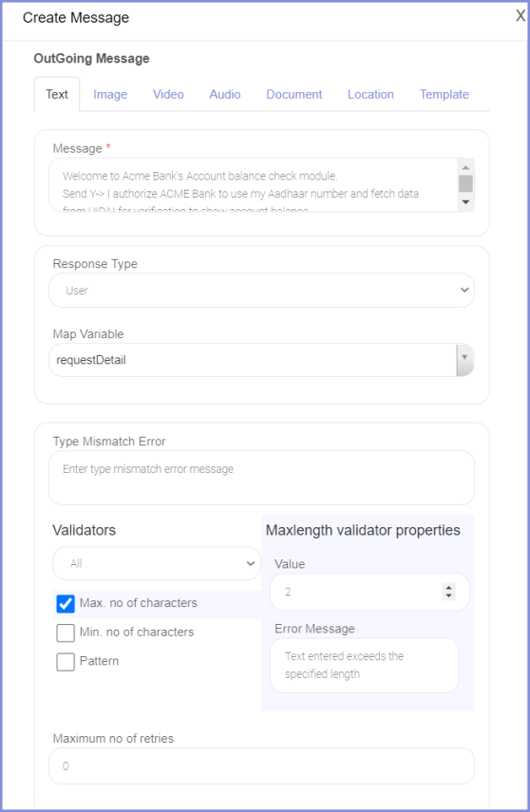This screenshot has width=530, height=812.
Task: Click the Type Mismatch Error text field
Action: (261, 478)
